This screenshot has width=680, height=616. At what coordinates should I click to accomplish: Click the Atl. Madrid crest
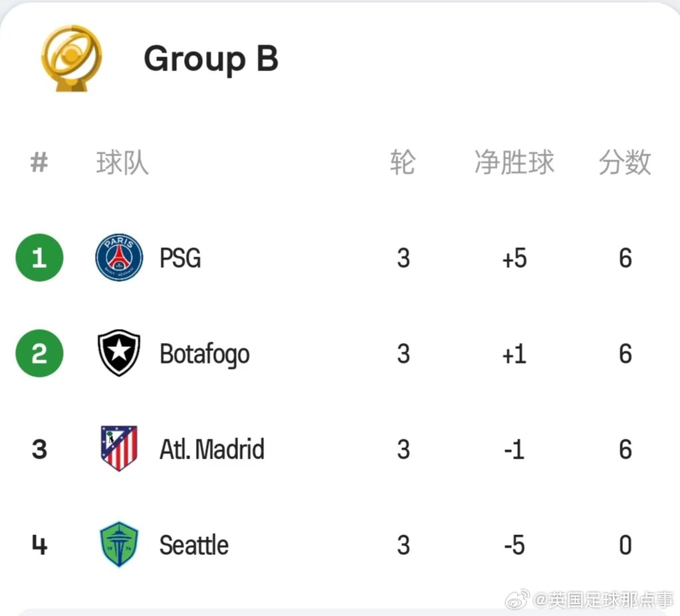(119, 449)
